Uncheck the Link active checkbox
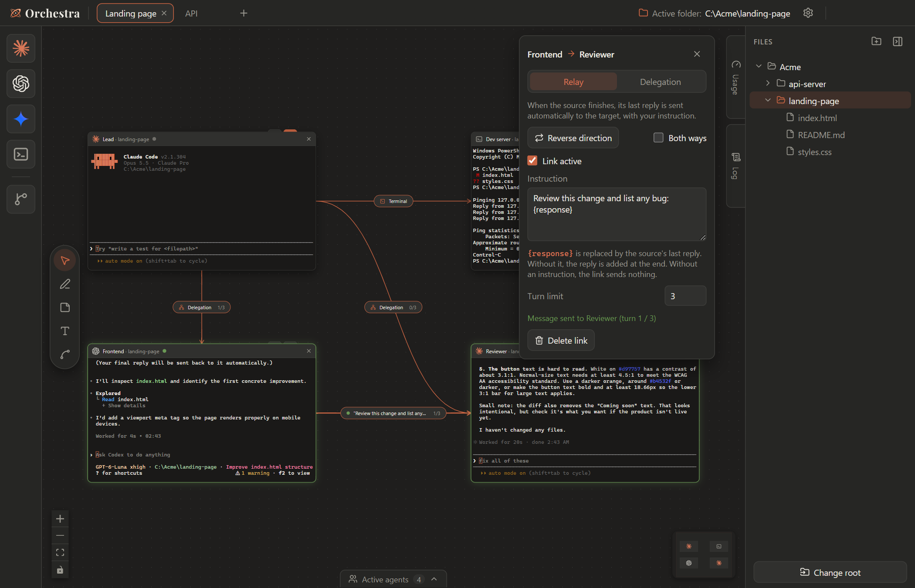The image size is (915, 588). (532, 161)
